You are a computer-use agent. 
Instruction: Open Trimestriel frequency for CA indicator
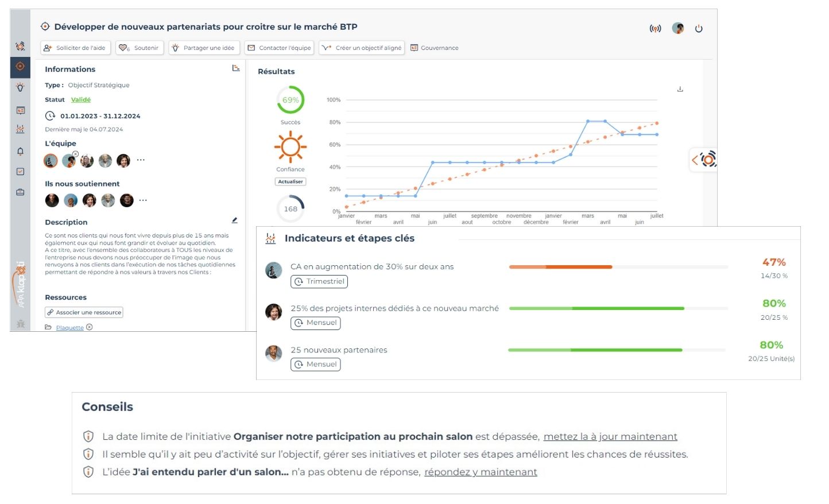click(319, 281)
